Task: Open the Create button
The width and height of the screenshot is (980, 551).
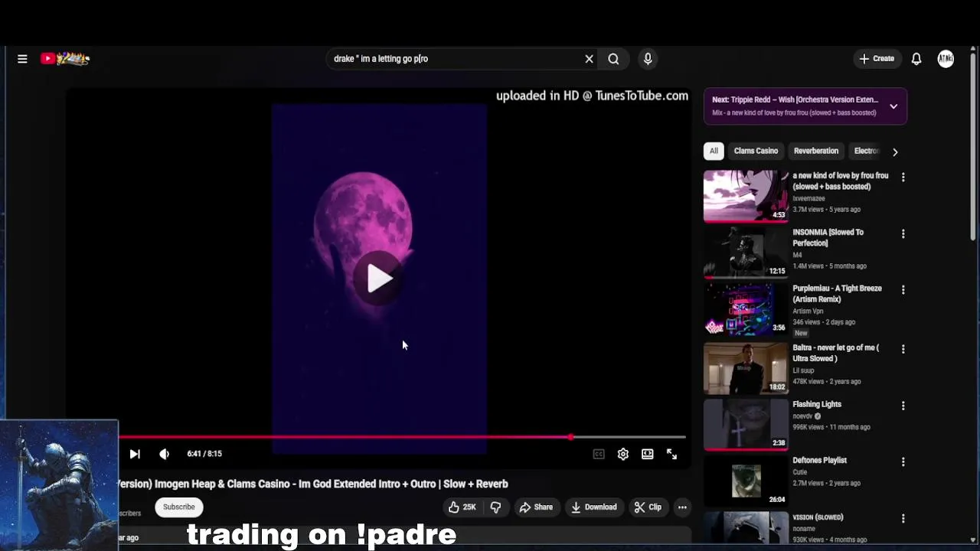Action: coord(877,59)
